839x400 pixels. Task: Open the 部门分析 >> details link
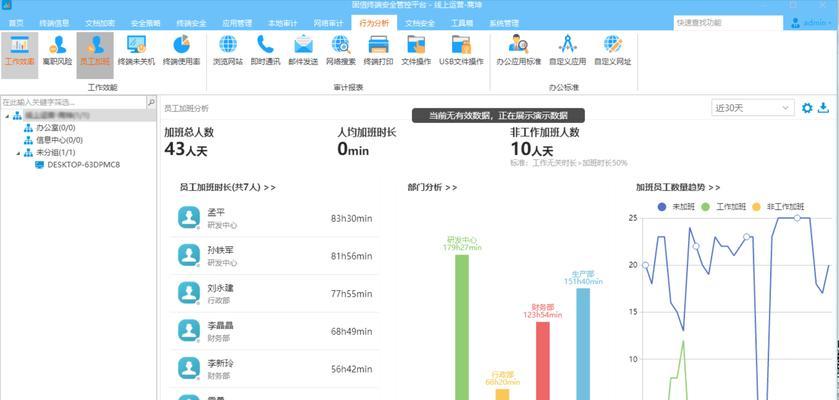pos(432,187)
